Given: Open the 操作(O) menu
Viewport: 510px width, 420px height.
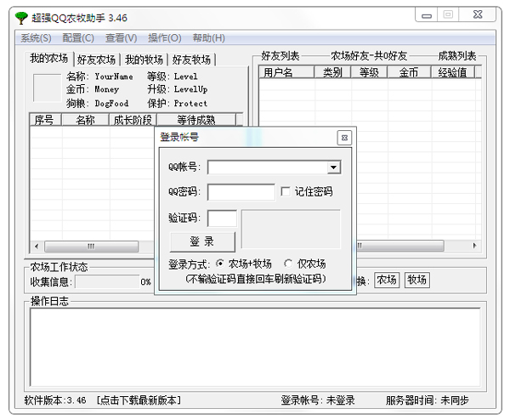Looking at the screenshot, I should coord(165,38).
